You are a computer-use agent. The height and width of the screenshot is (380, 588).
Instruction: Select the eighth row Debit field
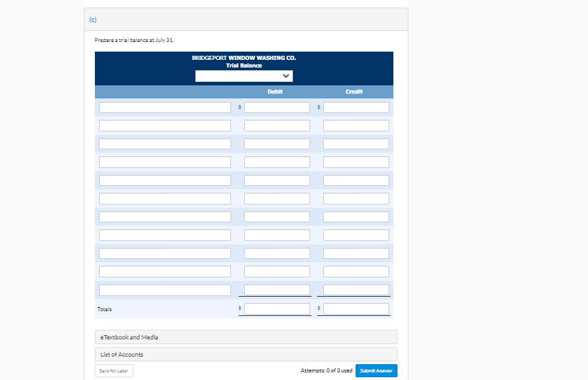point(277,235)
